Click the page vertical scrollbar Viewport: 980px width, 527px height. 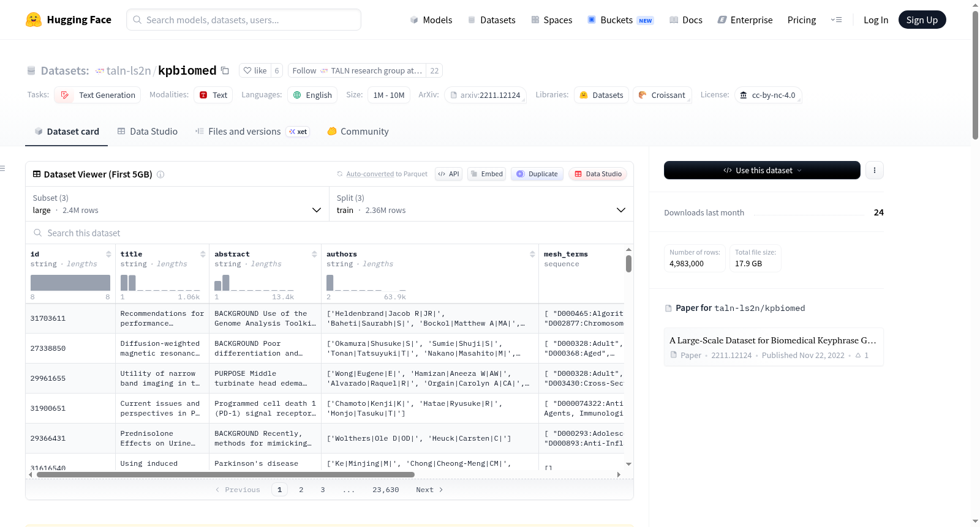click(975, 75)
